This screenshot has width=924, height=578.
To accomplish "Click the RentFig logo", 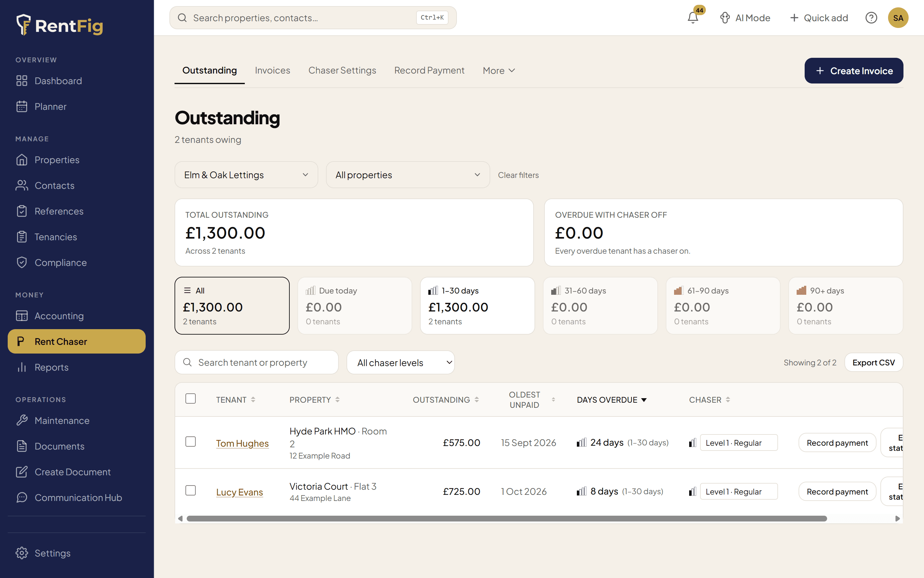I will pyautogui.click(x=60, y=25).
